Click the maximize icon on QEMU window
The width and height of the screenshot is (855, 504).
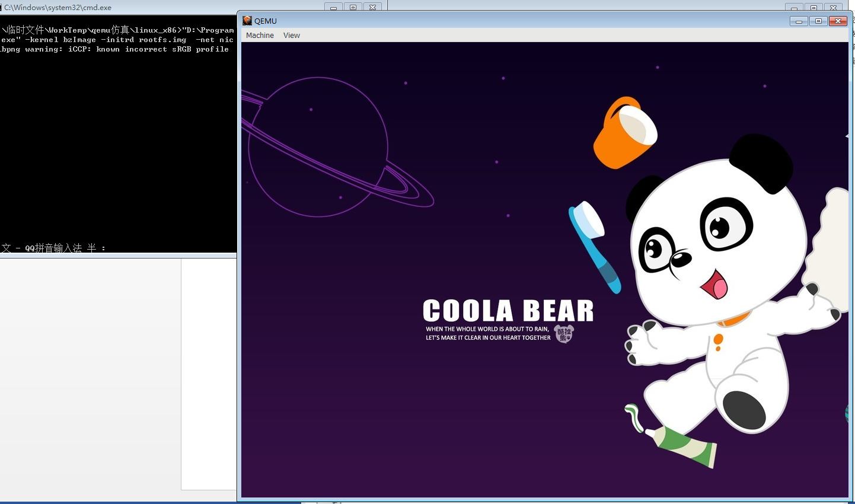pos(819,20)
